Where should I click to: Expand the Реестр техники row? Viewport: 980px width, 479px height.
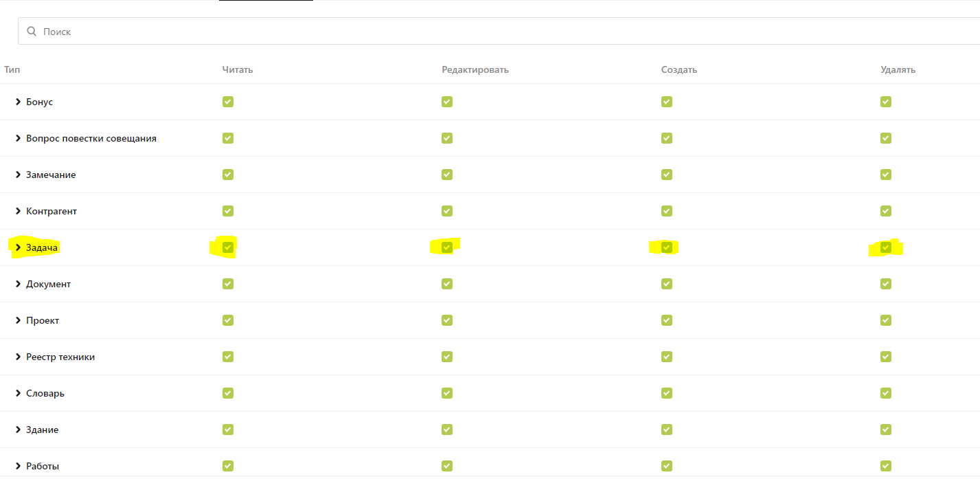[19, 357]
